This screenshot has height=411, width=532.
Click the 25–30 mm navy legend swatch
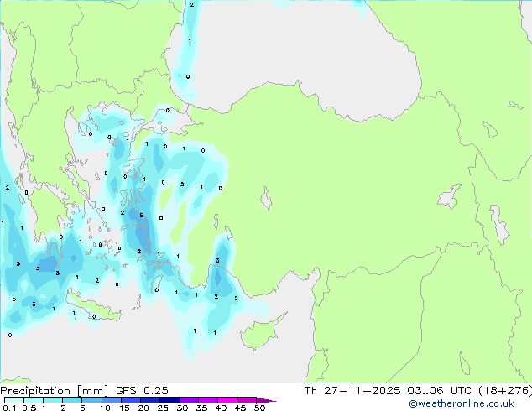point(169,400)
